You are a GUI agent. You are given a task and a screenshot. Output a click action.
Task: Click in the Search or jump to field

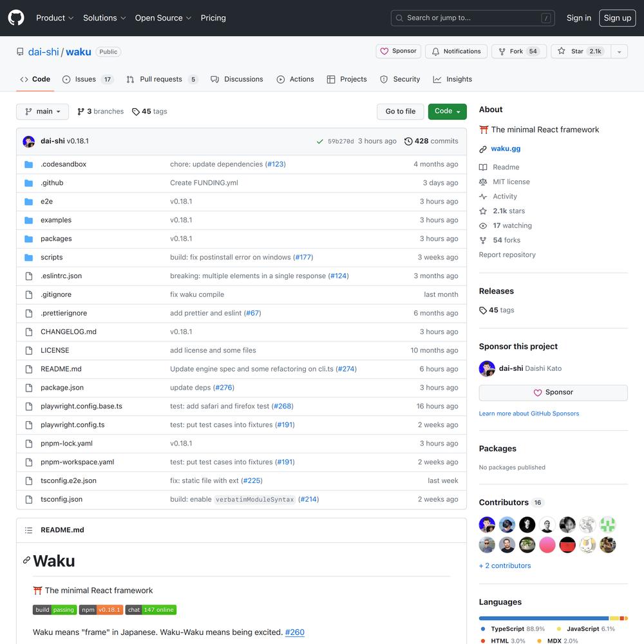point(472,18)
